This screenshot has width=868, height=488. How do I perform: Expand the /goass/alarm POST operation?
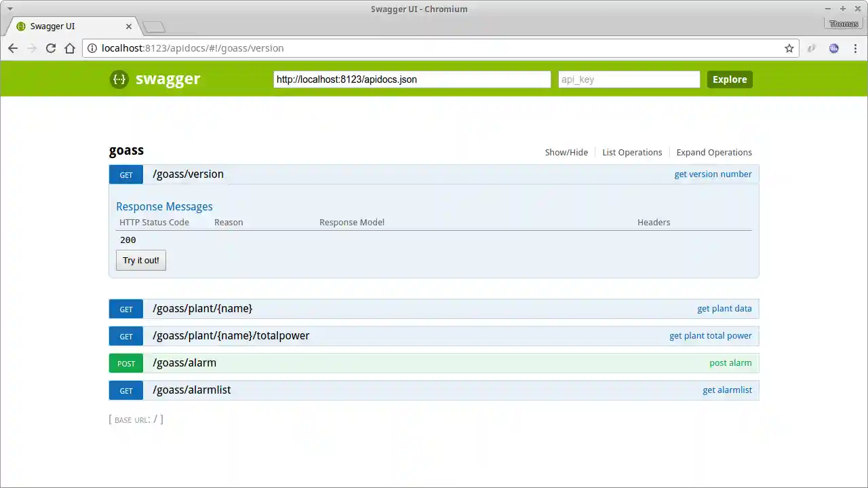point(184,362)
